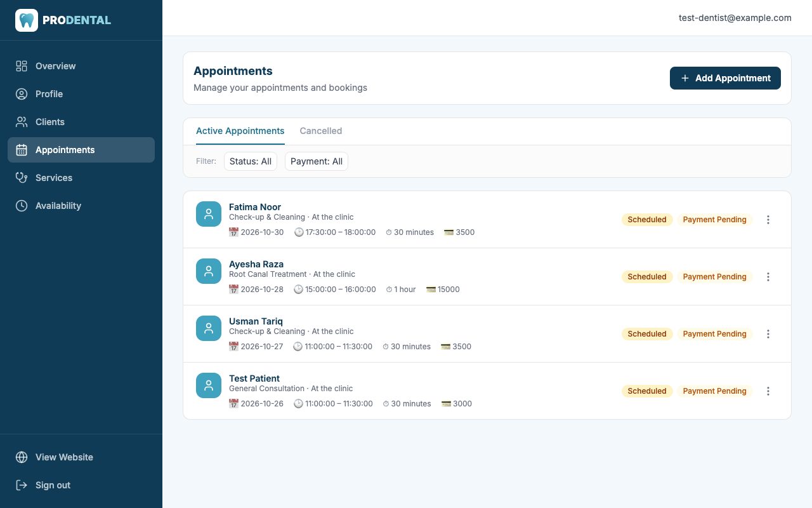Click the View Website globe icon
Viewport: 812px width, 508px height.
pyautogui.click(x=22, y=457)
